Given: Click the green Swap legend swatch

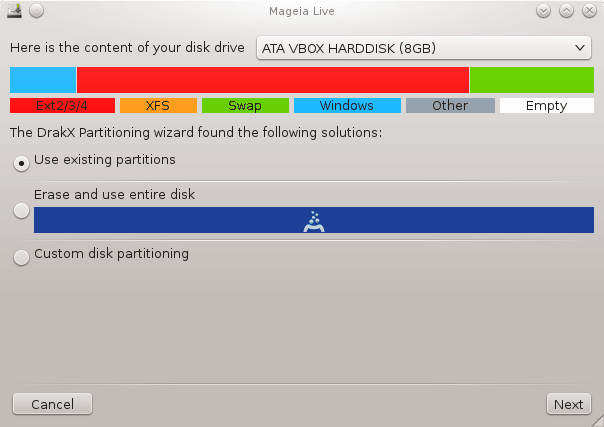Looking at the screenshot, I should pos(245,105).
